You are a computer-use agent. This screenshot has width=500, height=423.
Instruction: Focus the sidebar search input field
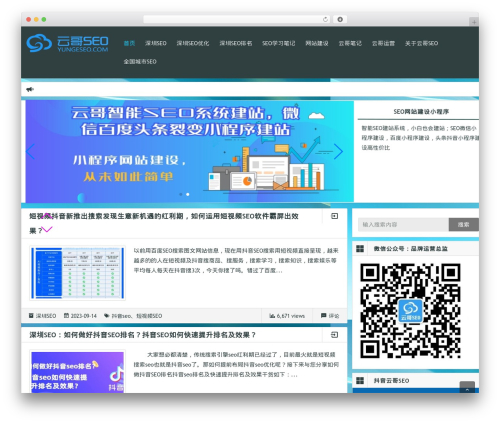click(403, 224)
